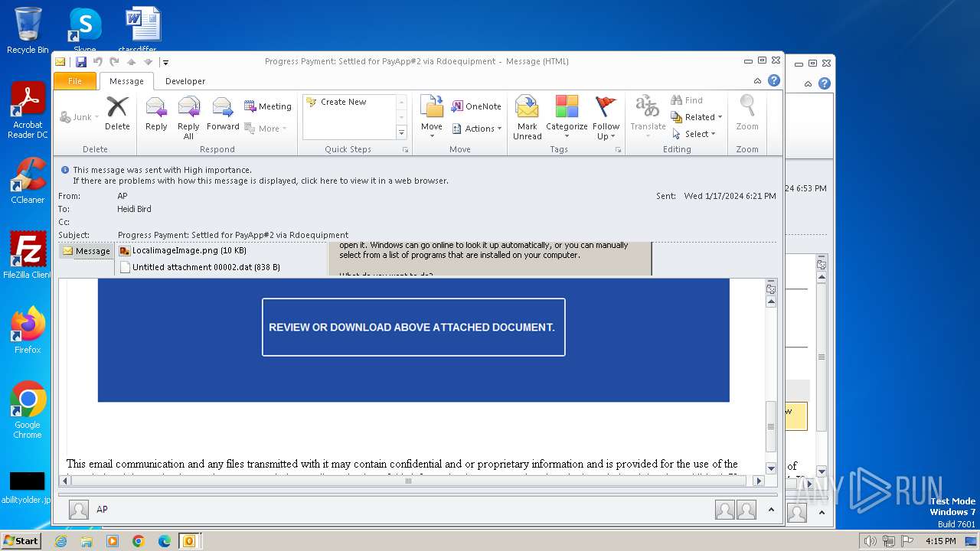Screen dimensions: 980x551
Task: Select Outlook taskbar button
Action: pyautogui.click(x=189, y=541)
